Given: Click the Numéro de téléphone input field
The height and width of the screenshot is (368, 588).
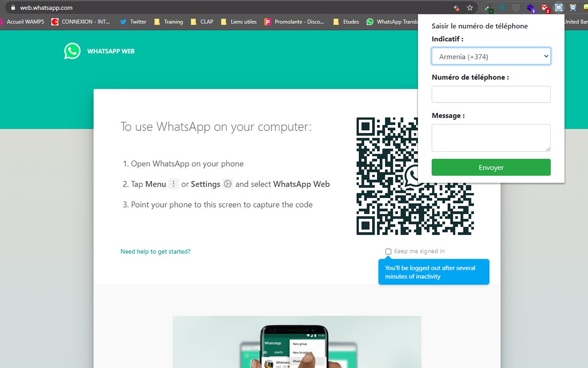Looking at the screenshot, I should [x=491, y=94].
